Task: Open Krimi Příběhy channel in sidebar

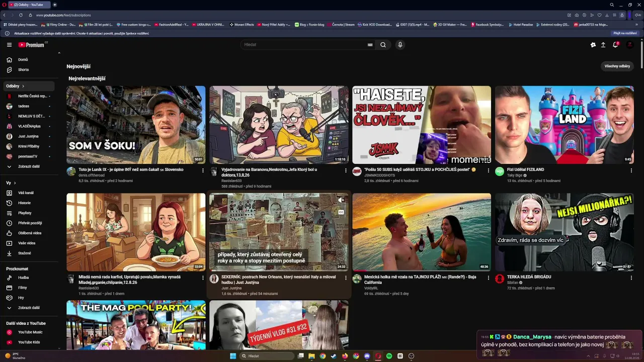Action: (29, 146)
